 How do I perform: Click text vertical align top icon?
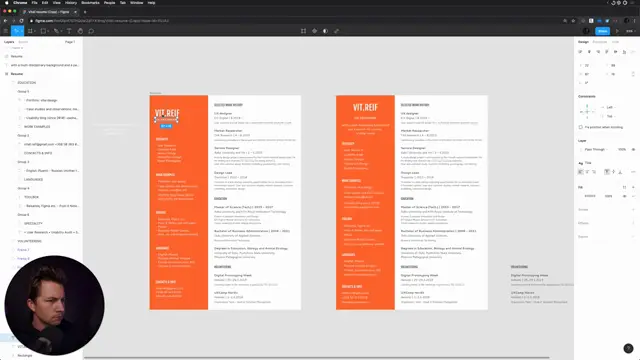point(607,172)
